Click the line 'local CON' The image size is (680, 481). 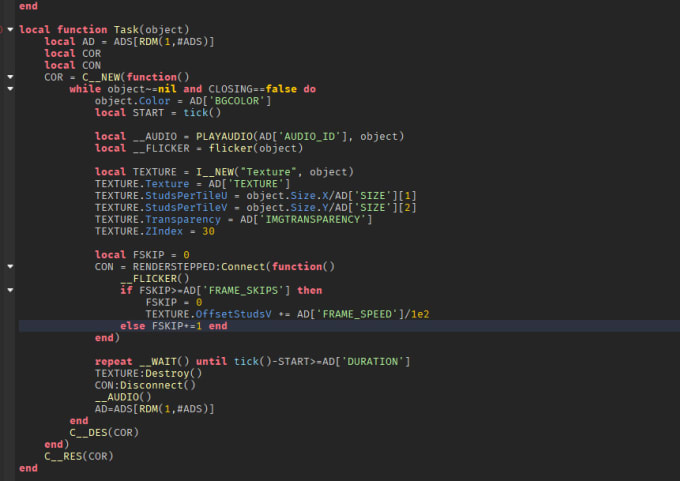72,65
